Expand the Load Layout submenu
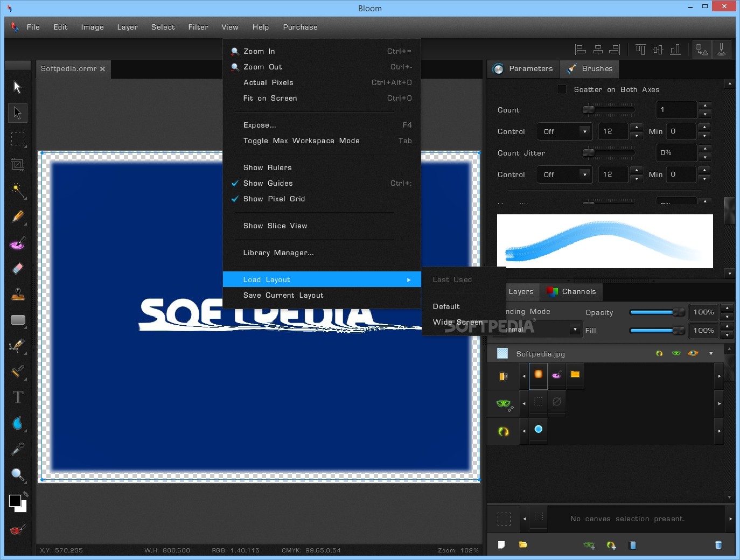The width and height of the screenshot is (740, 560). [x=322, y=279]
